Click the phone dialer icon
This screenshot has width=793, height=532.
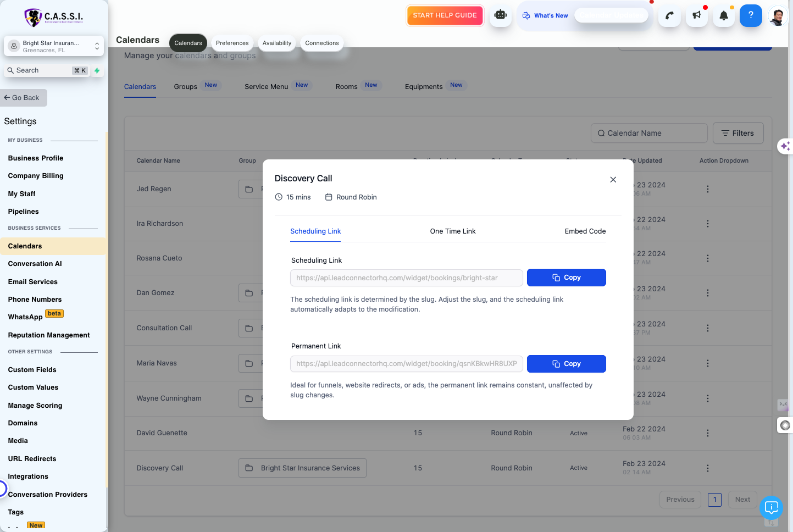tap(669, 15)
